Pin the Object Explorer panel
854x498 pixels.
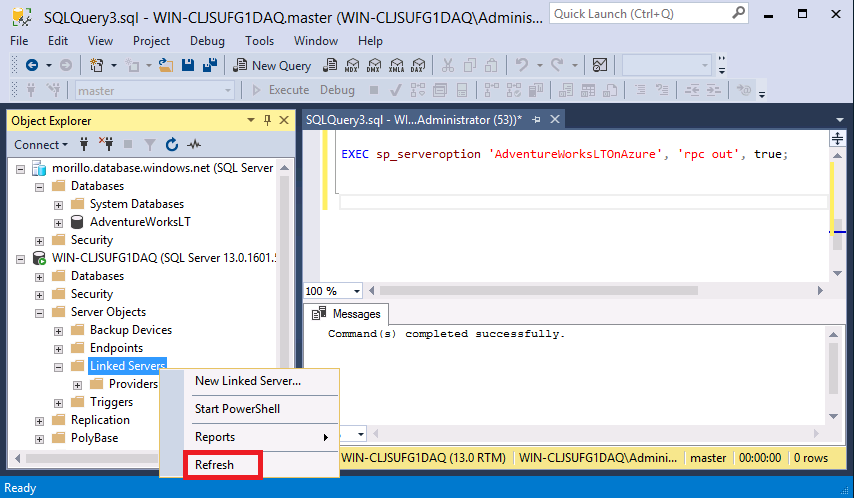[x=267, y=120]
